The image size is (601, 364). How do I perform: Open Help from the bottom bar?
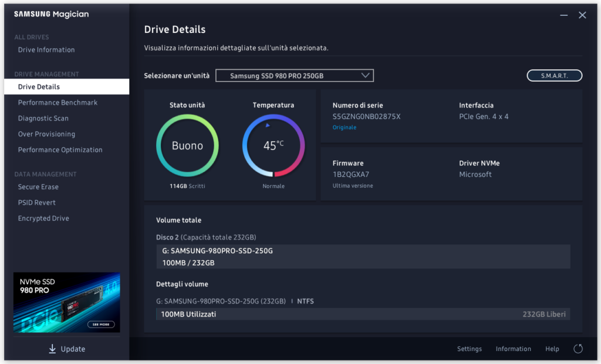click(552, 349)
